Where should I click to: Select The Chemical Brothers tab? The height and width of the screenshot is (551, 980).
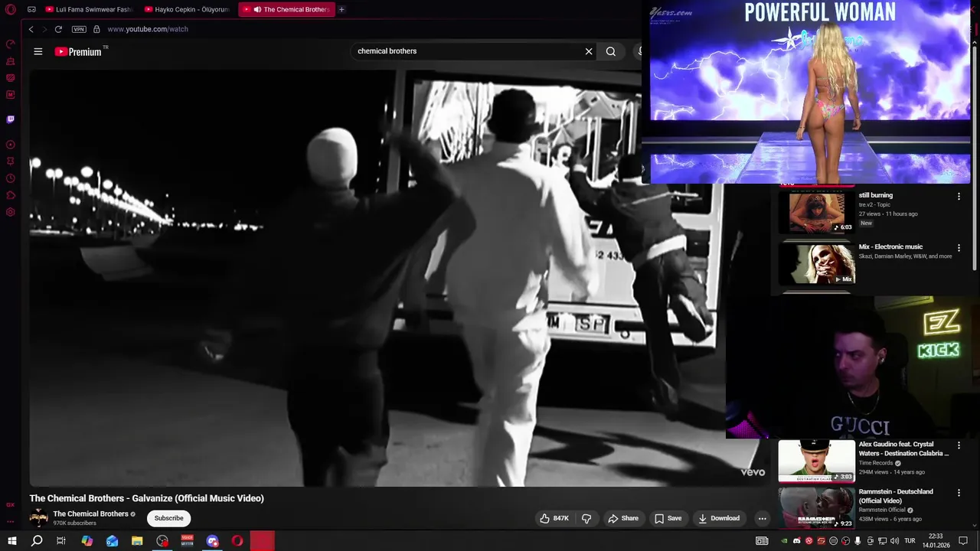[x=286, y=9]
